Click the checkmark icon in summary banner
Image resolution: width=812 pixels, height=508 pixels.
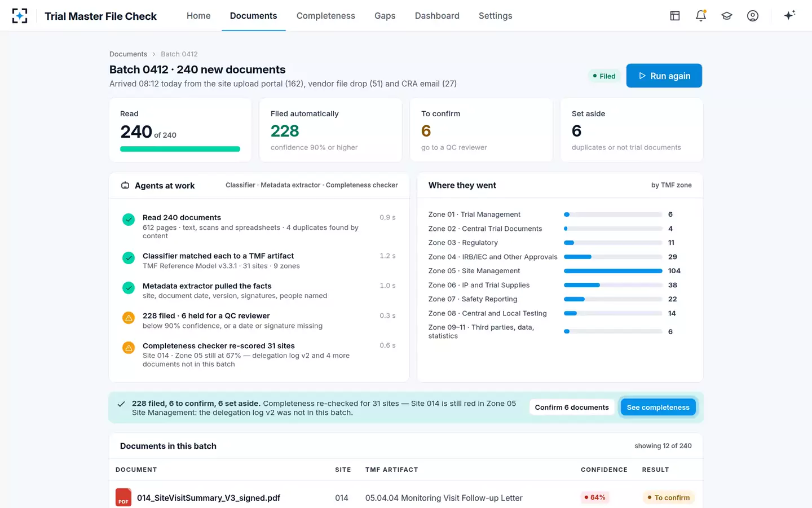[121, 404]
